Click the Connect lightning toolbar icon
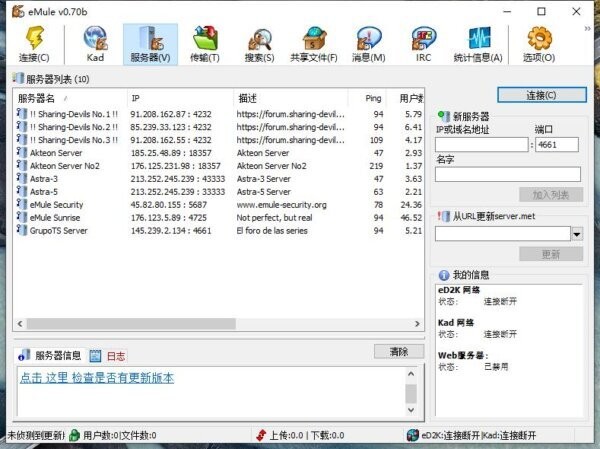The width and height of the screenshot is (600, 449). click(34, 38)
